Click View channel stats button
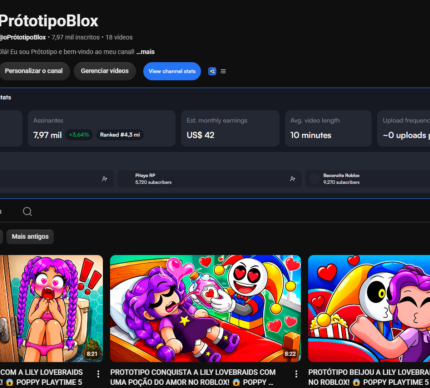This screenshot has width=430, height=388. (x=172, y=71)
